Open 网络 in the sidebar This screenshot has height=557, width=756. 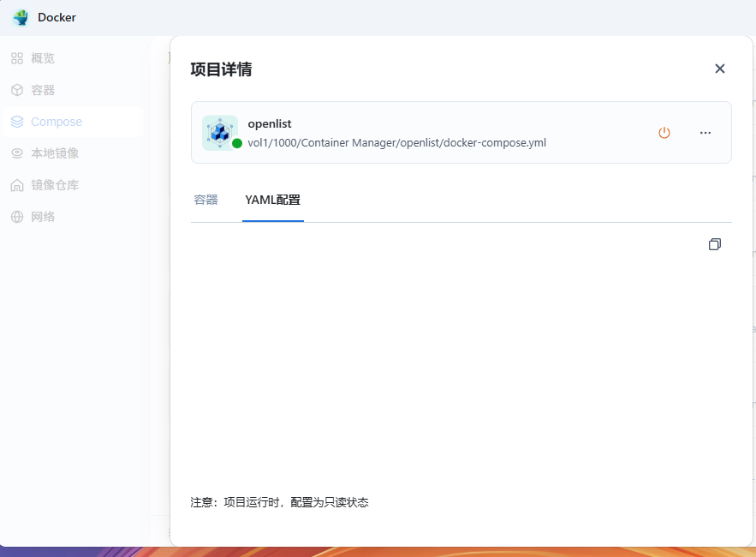click(74, 217)
